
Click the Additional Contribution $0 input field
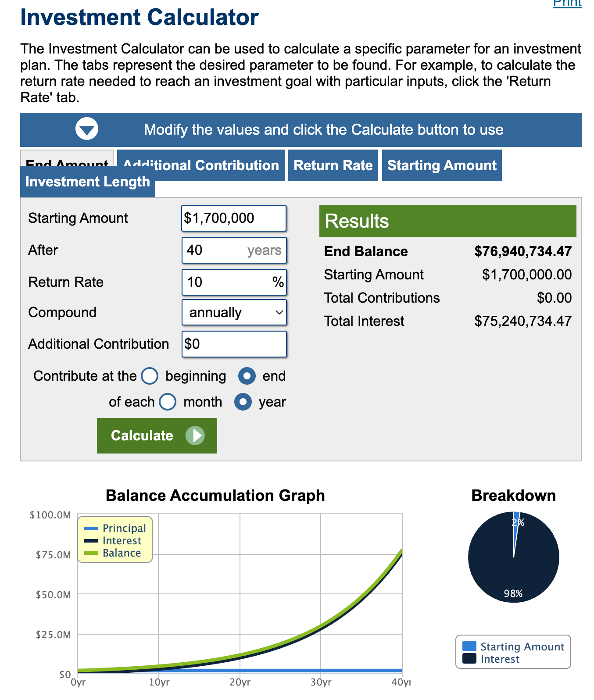[234, 344]
